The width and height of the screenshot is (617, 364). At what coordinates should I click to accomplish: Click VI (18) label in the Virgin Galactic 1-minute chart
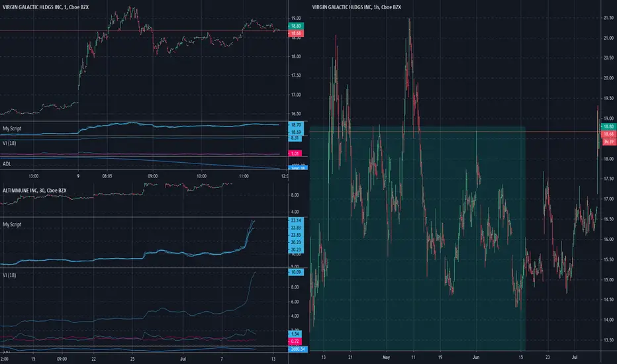(x=9, y=143)
